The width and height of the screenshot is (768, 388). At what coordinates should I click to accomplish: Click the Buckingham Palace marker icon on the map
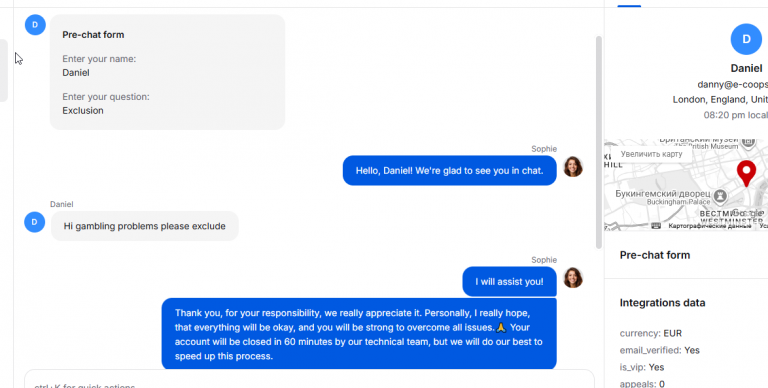[720, 196]
